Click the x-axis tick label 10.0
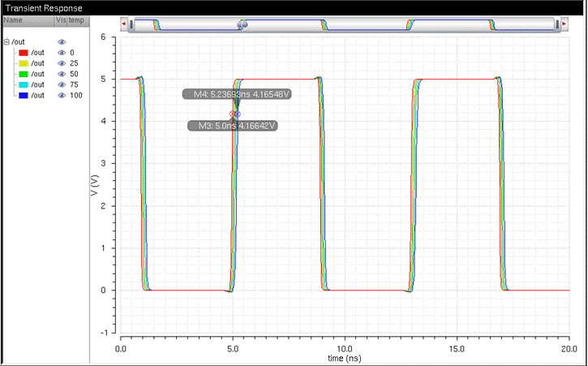Image resolution: width=588 pixels, height=366 pixels. coord(345,349)
